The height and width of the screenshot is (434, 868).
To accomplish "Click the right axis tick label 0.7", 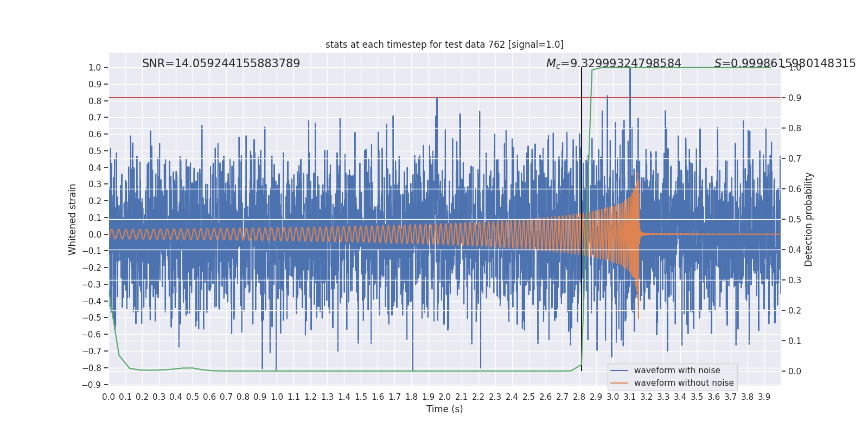I will coord(795,159).
